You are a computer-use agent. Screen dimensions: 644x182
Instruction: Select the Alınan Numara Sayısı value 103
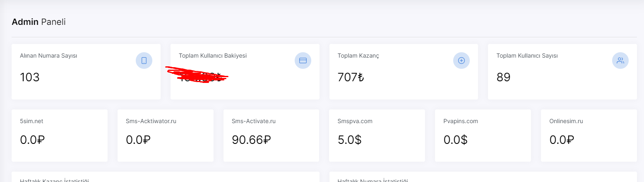tap(30, 77)
